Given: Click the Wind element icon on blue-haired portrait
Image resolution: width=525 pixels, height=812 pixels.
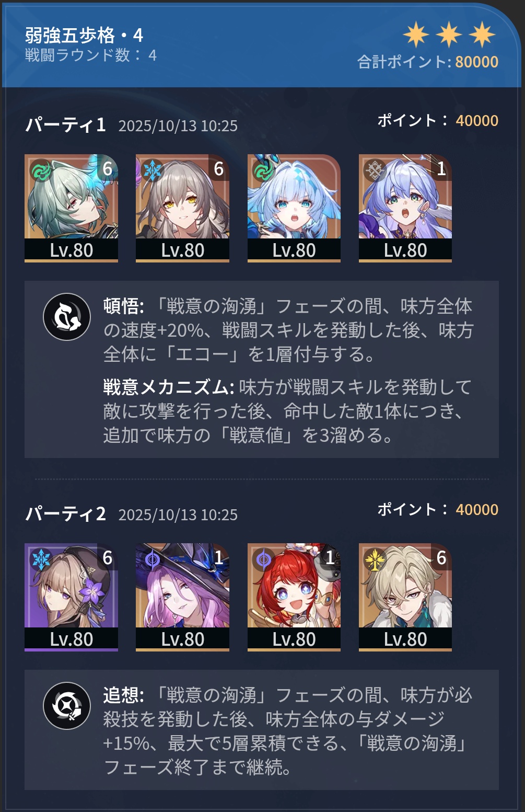Looking at the screenshot, I should (x=263, y=170).
